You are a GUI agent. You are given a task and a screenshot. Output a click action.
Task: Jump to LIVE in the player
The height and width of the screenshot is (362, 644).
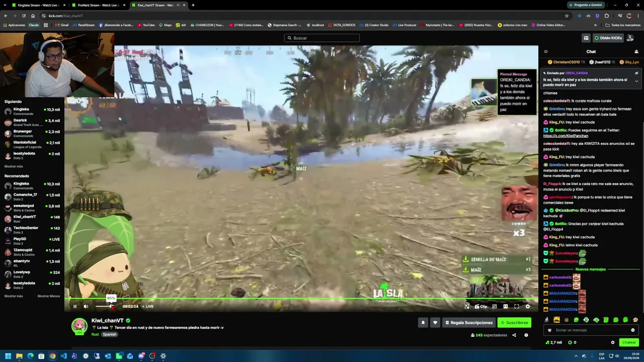pos(148,306)
